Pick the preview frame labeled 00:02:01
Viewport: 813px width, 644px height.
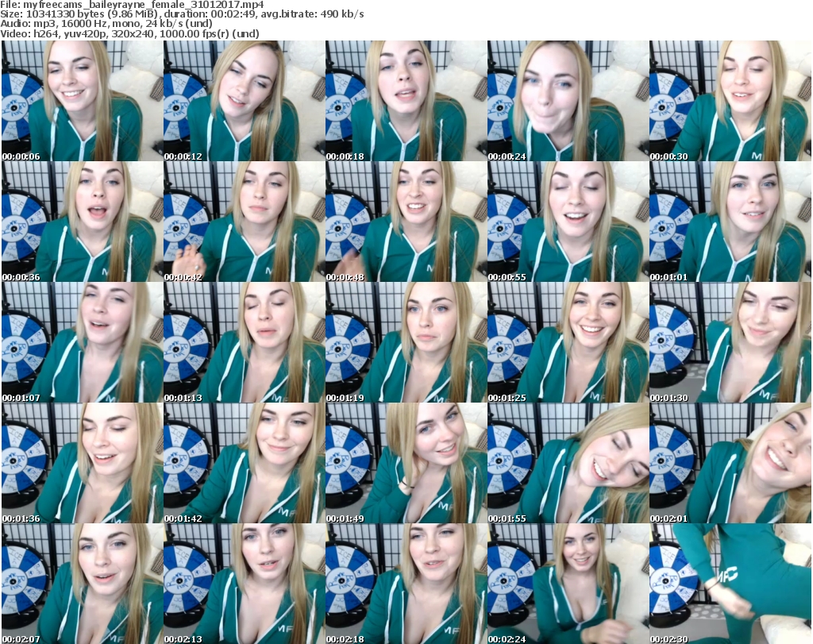pyautogui.click(x=730, y=463)
